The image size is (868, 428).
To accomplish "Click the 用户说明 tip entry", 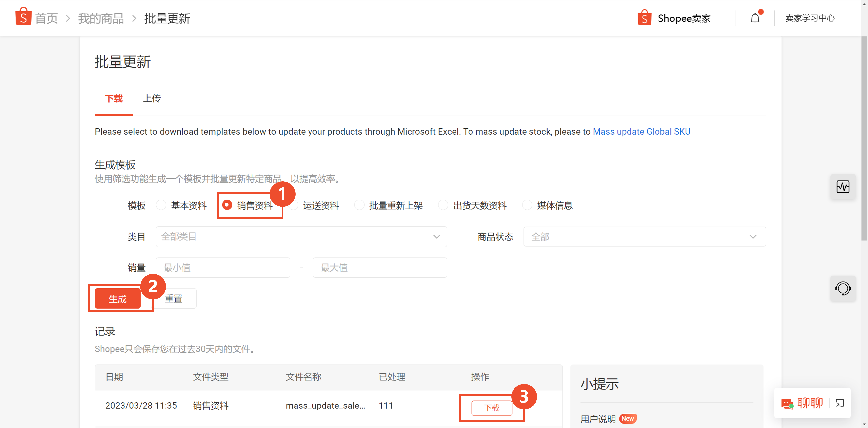I will click(x=598, y=419).
